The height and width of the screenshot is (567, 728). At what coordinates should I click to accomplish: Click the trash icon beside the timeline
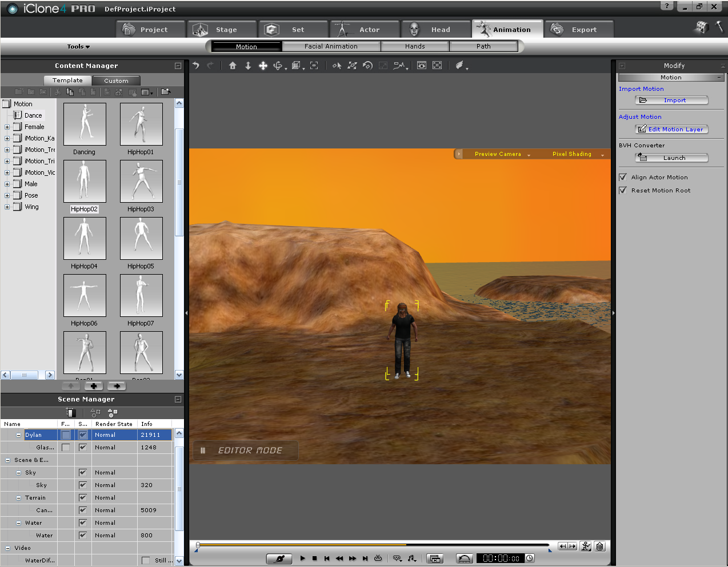[599, 546]
